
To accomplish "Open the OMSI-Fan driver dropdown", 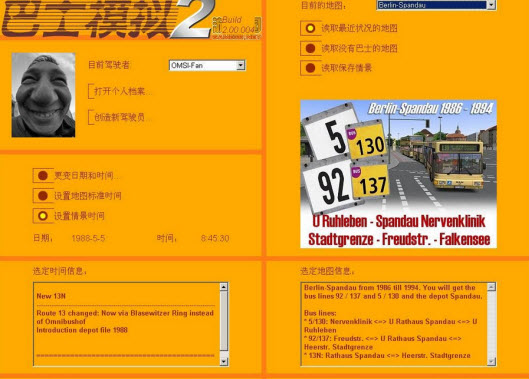I will click(x=240, y=65).
